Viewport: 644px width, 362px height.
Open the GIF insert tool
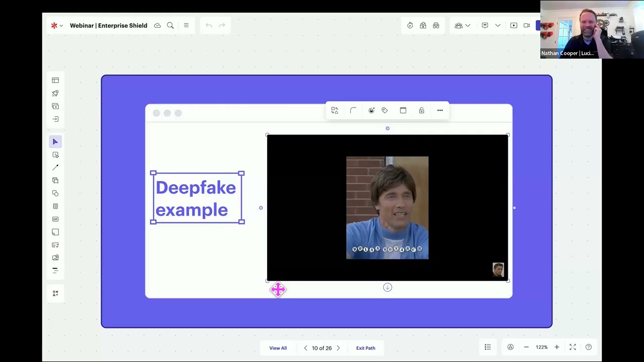pos(55,219)
